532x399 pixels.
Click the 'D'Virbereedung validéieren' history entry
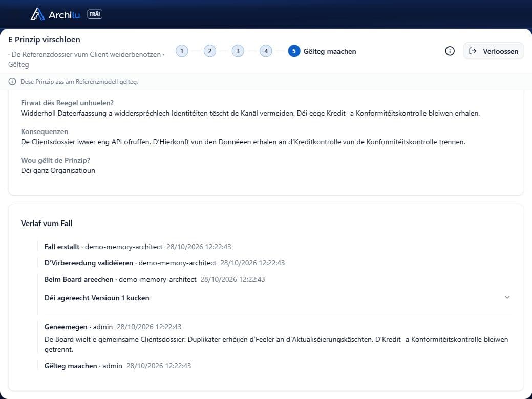164,263
